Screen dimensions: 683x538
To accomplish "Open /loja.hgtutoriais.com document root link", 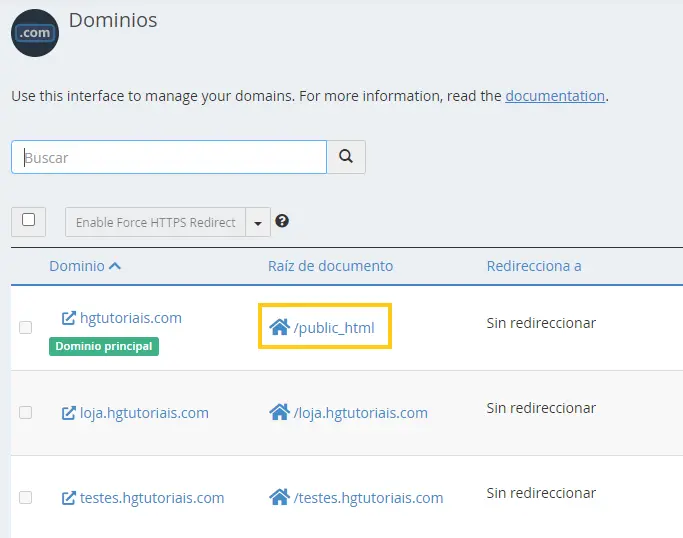I will coord(361,413).
